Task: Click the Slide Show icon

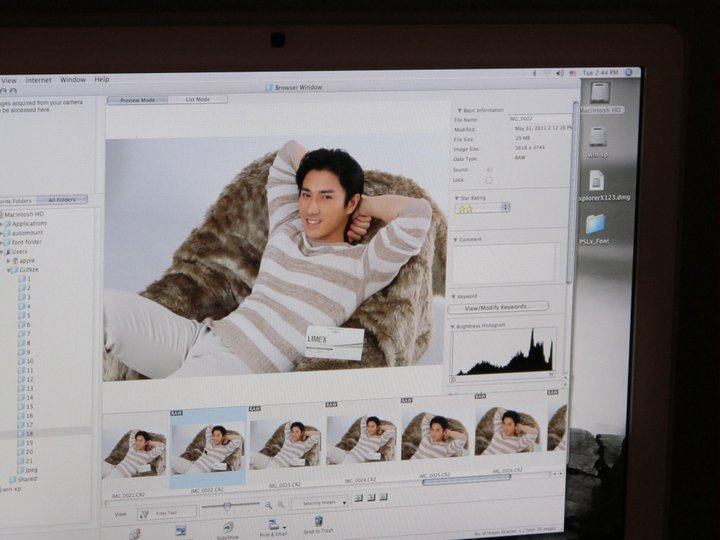Action: pyautogui.click(x=228, y=527)
